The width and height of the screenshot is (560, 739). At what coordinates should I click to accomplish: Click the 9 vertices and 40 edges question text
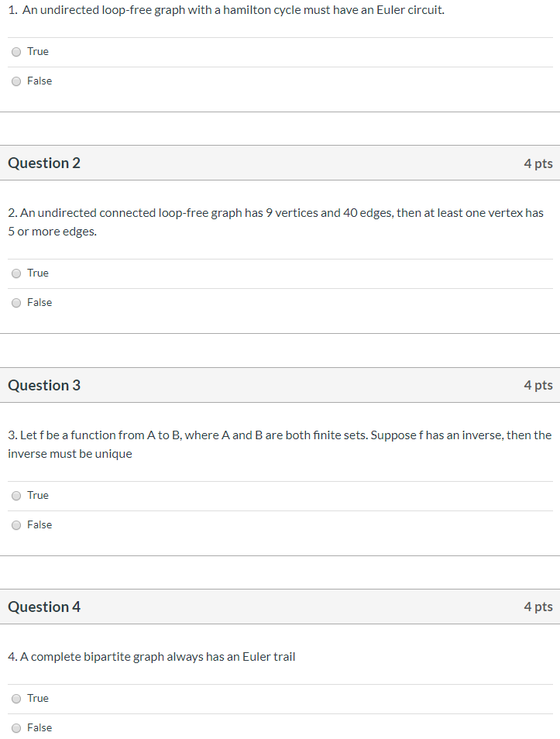pyautogui.click(x=276, y=222)
